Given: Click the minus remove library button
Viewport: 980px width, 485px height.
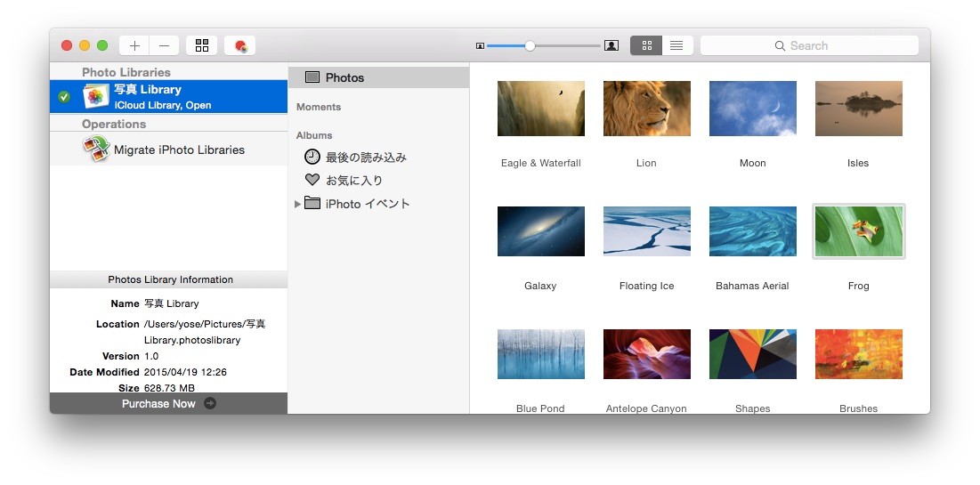Looking at the screenshot, I should coord(165,45).
